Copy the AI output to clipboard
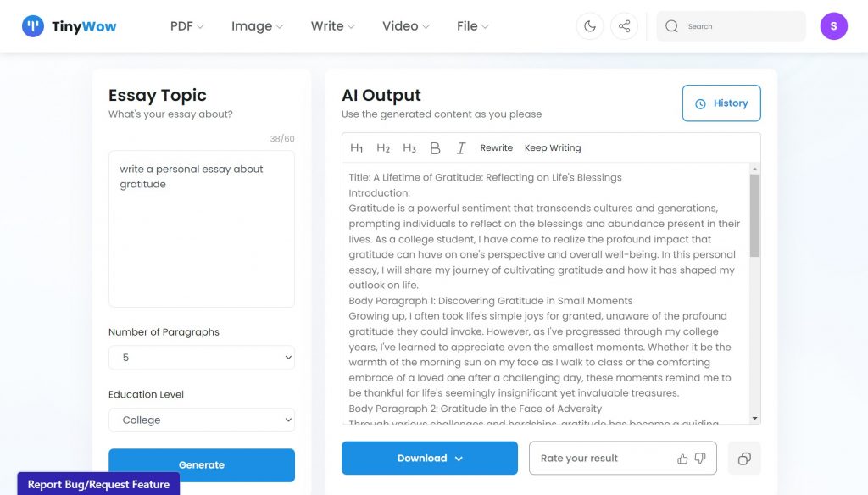The height and width of the screenshot is (495, 868). (744, 459)
